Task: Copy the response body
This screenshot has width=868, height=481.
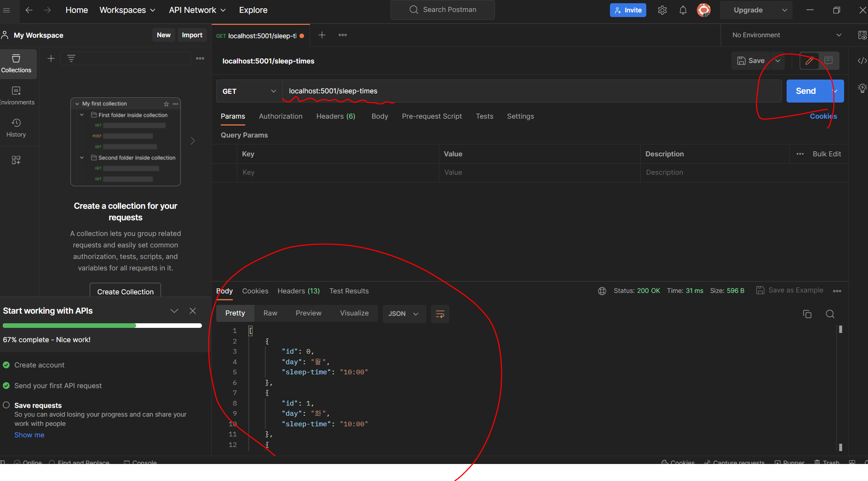Action: (x=807, y=314)
